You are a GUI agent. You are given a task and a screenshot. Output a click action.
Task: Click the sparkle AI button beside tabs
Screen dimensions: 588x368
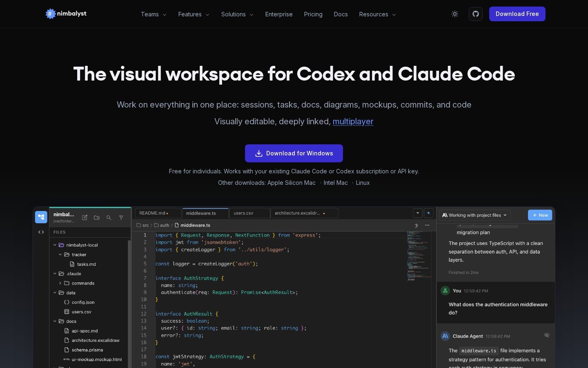pos(428,213)
